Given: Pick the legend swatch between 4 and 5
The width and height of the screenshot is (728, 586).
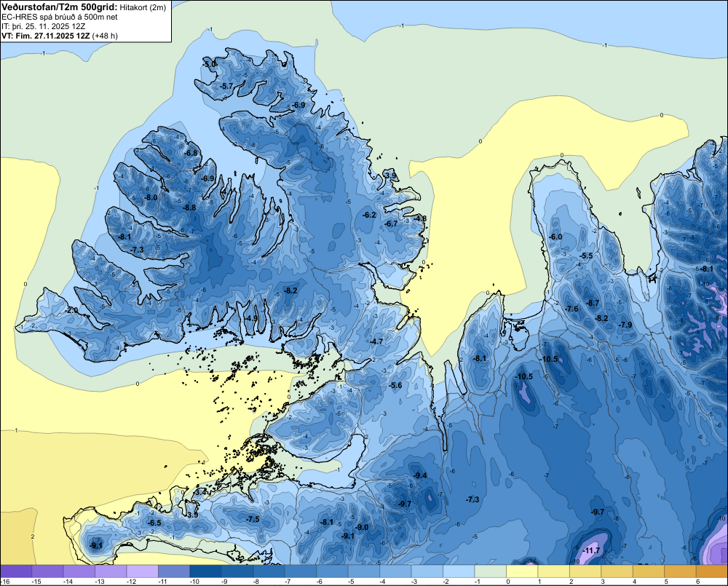Looking at the screenshot, I should click(648, 571).
